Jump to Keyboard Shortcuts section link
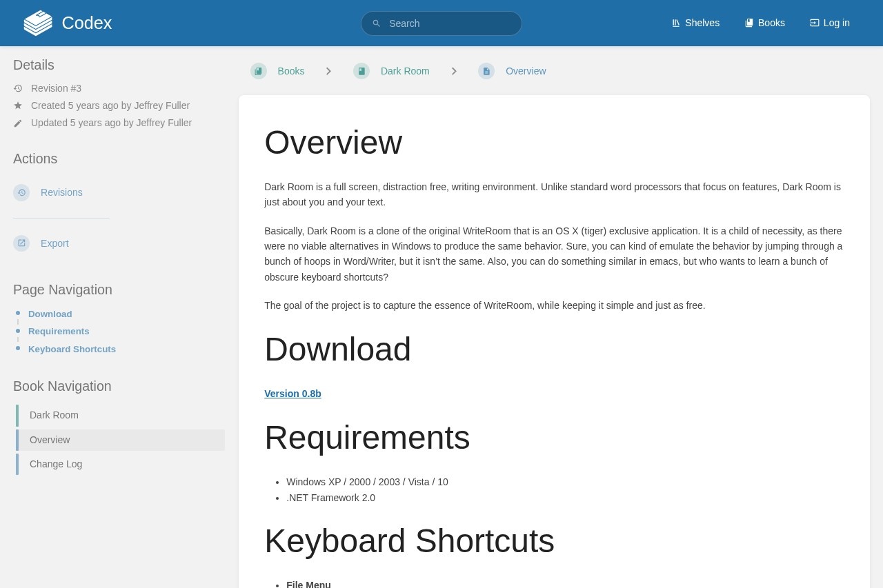This screenshot has height=588, width=883. pos(72,349)
